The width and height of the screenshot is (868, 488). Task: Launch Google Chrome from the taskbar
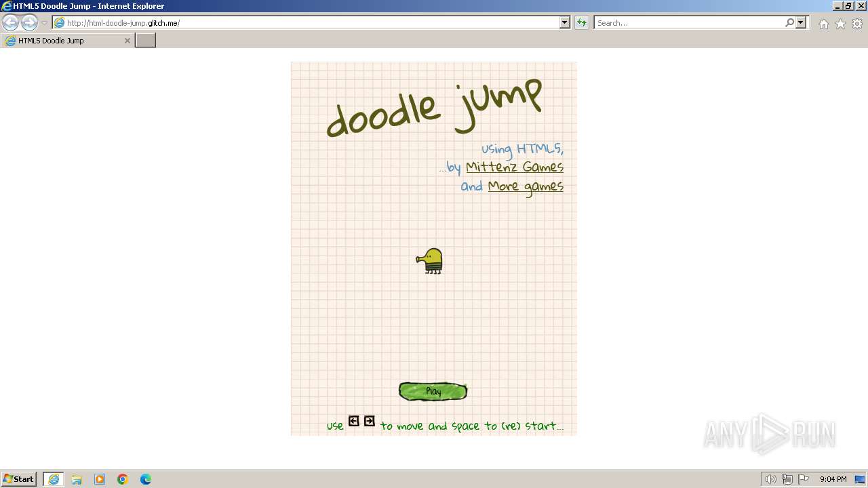pos(123,479)
